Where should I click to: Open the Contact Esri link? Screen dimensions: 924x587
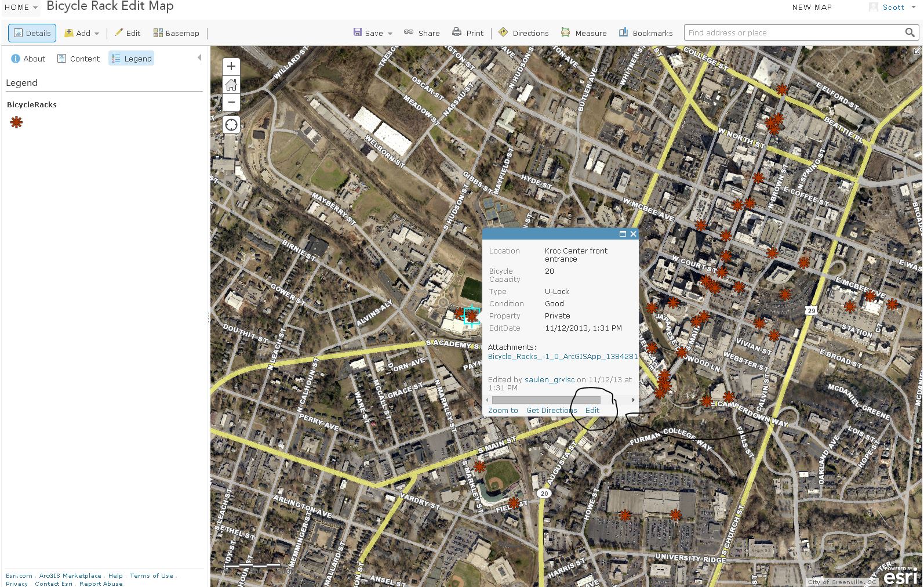[53, 584]
